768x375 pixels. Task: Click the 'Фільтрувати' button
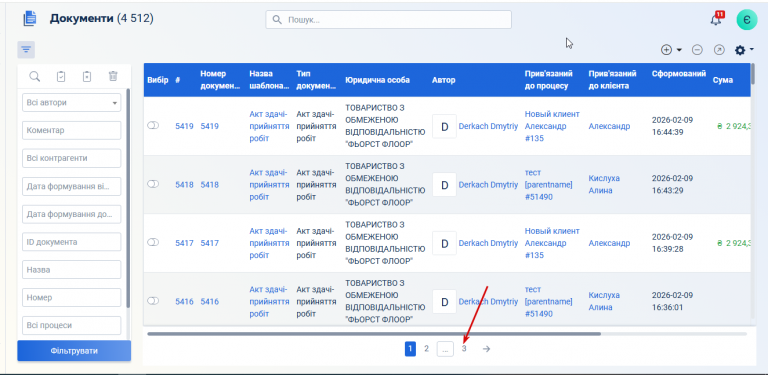point(74,351)
